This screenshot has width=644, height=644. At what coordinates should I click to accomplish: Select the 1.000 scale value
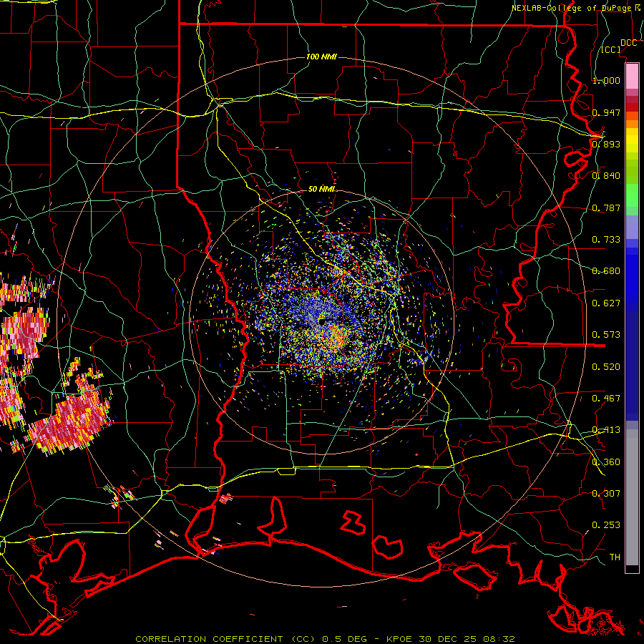click(x=606, y=80)
